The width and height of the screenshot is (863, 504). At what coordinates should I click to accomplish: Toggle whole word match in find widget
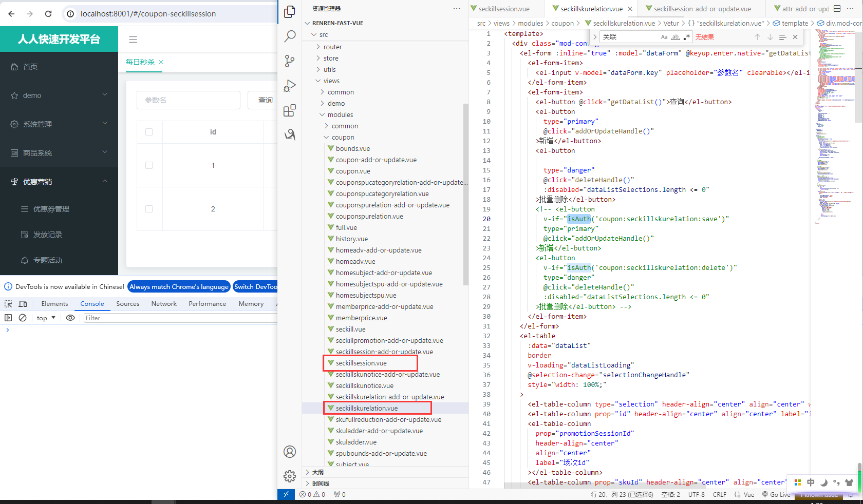click(676, 37)
